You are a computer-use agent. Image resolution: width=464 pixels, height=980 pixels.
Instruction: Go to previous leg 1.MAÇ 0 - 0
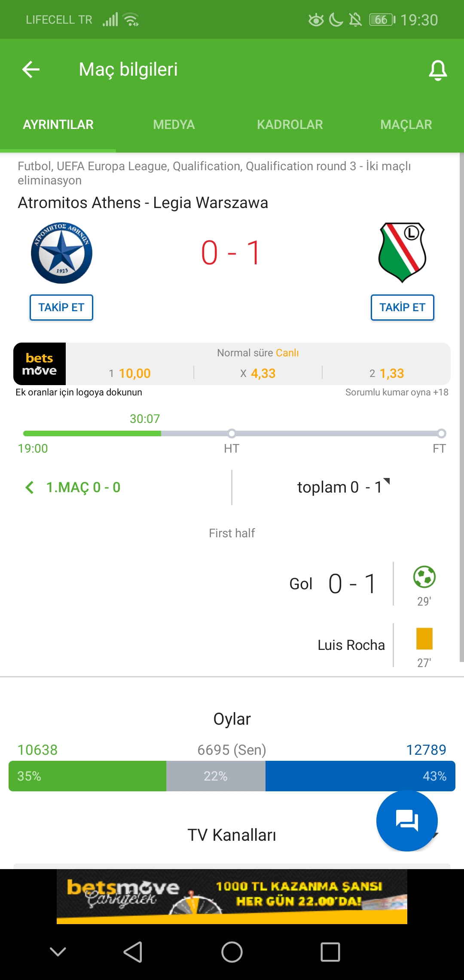[x=73, y=487]
